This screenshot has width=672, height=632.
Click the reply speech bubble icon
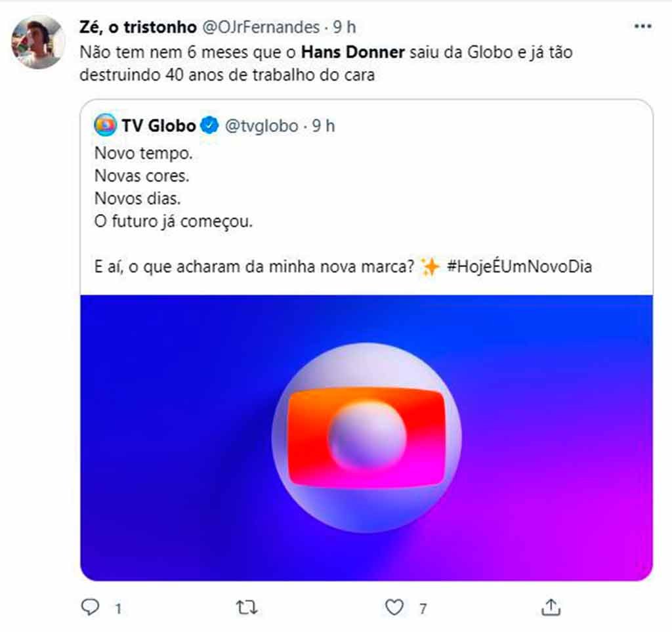[91, 607]
